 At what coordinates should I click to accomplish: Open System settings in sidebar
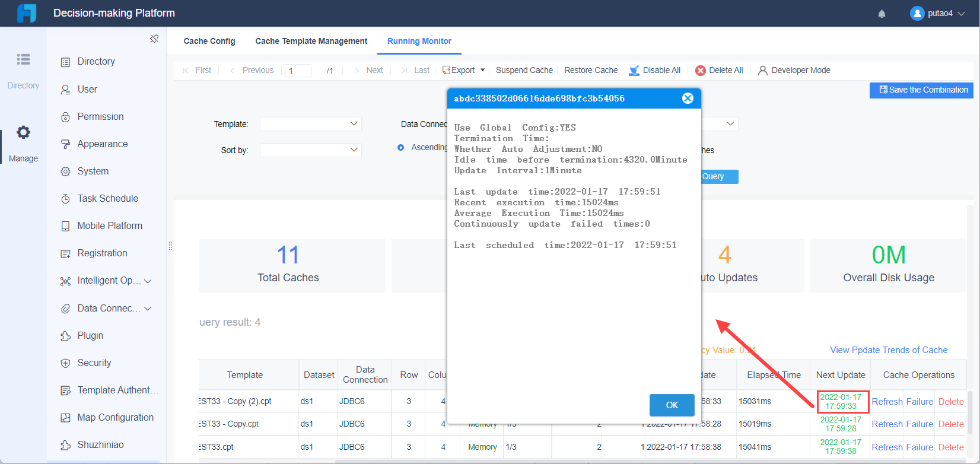93,171
